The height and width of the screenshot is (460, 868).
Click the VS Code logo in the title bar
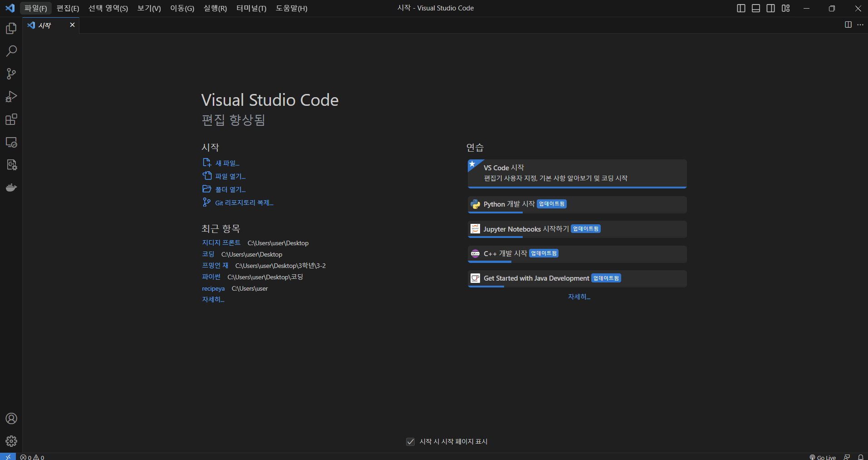click(x=10, y=8)
